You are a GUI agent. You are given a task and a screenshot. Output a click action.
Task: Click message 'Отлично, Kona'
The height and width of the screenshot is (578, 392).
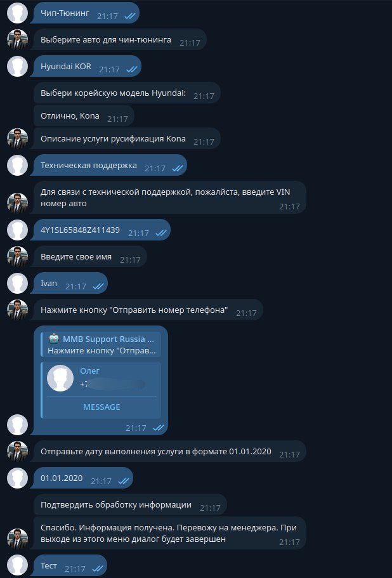coord(84,115)
